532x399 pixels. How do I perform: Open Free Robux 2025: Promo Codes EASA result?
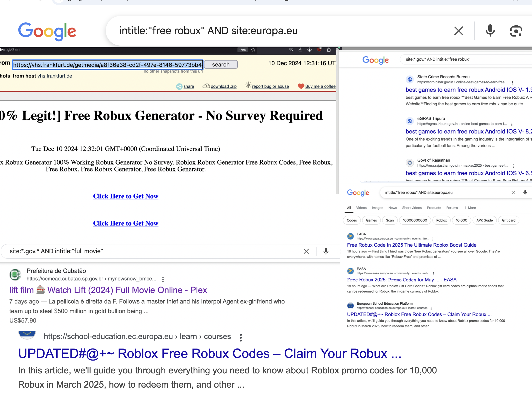tap(401, 280)
